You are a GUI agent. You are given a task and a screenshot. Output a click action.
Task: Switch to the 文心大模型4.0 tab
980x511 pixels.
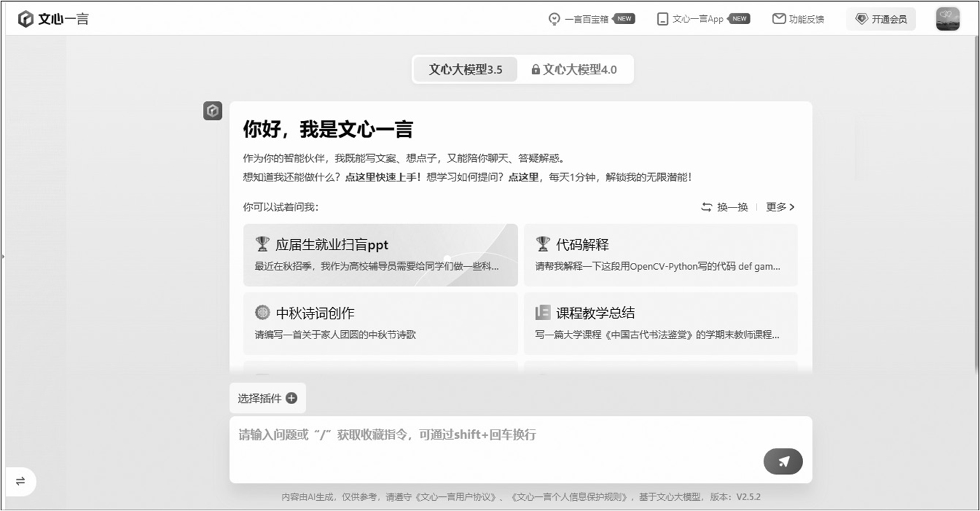(574, 69)
